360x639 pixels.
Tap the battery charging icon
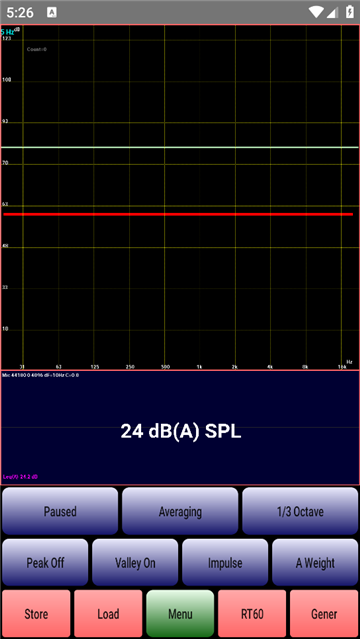[350, 12]
